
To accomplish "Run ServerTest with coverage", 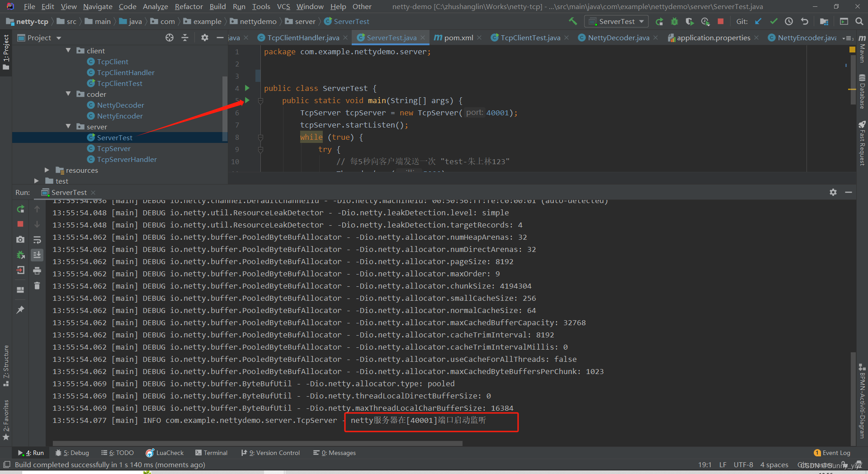I will point(689,21).
